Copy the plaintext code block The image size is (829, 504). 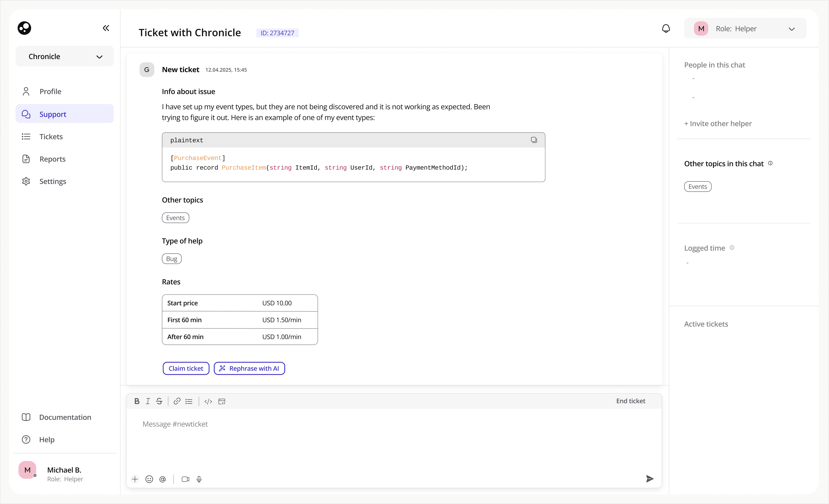[x=534, y=140]
